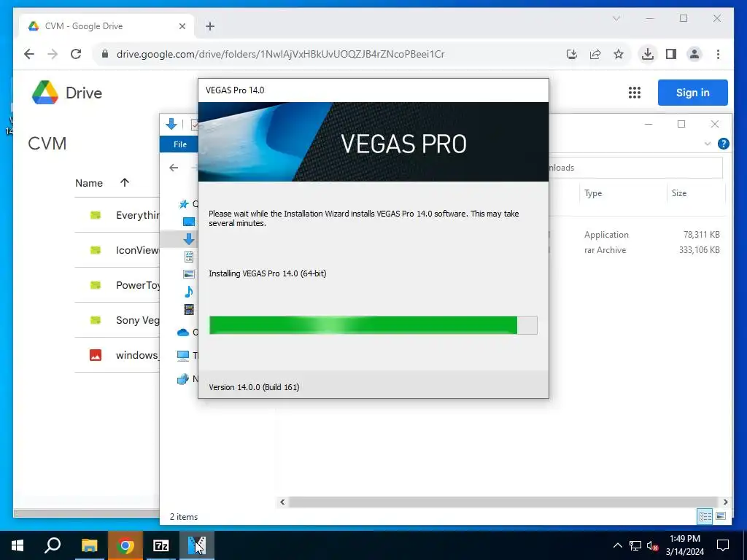Switch to Chrome in taskbar
This screenshot has width=747, height=560.
click(125, 545)
